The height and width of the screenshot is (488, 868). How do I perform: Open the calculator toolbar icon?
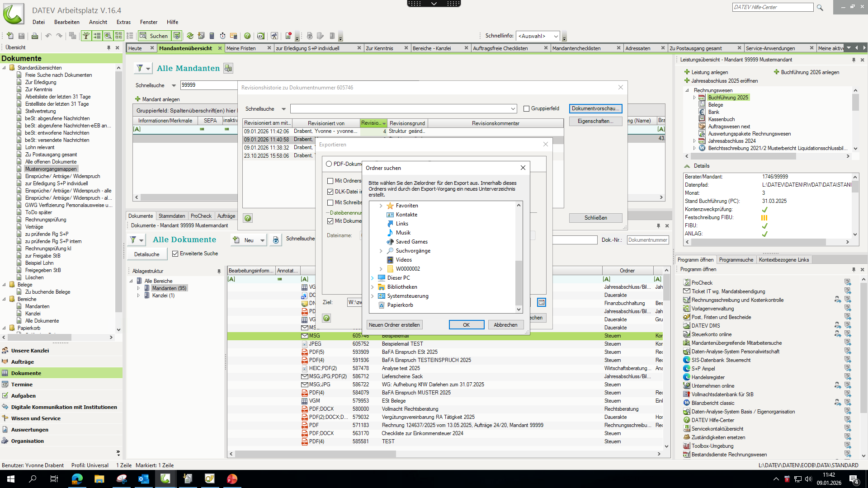coord(212,36)
